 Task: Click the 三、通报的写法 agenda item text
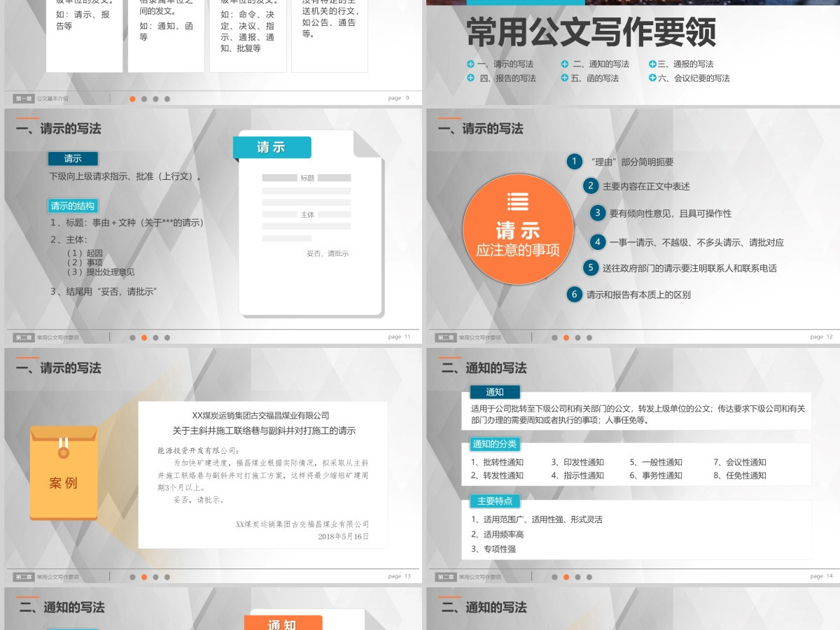click(686, 64)
